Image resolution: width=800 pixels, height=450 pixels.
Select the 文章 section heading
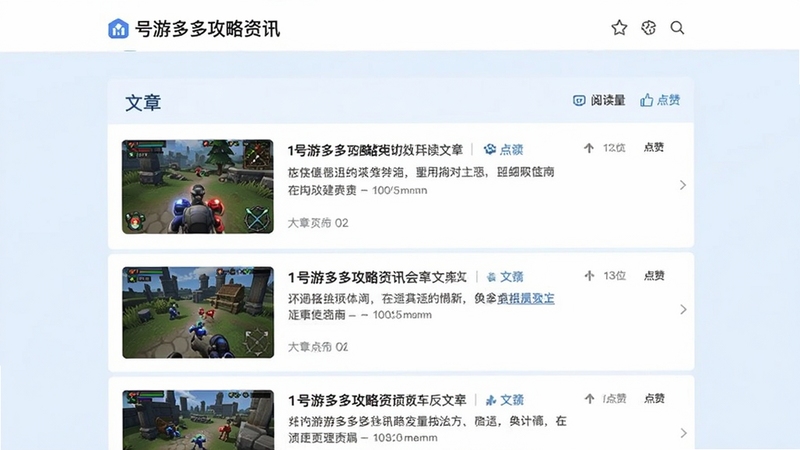pos(143,103)
